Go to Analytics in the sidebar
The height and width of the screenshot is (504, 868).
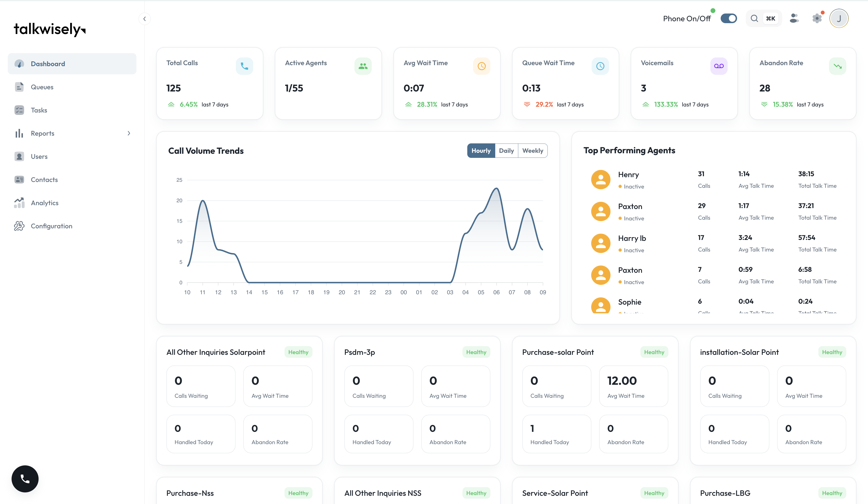tap(44, 203)
